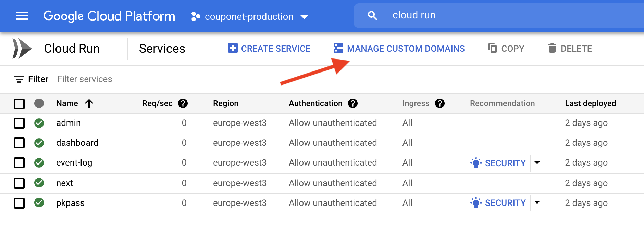Image resolution: width=644 pixels, height=249 pixels.
Task: Select the admin service checkbox
Action: 19,123
